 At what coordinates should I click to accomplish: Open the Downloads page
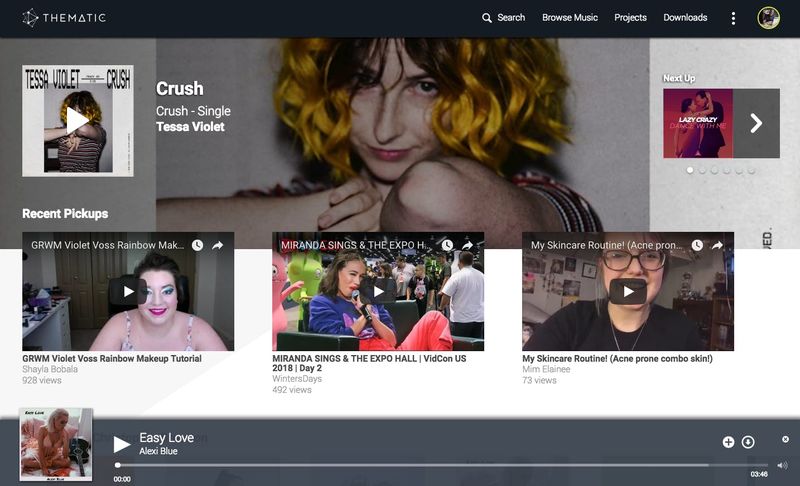(x=685, y=17)
